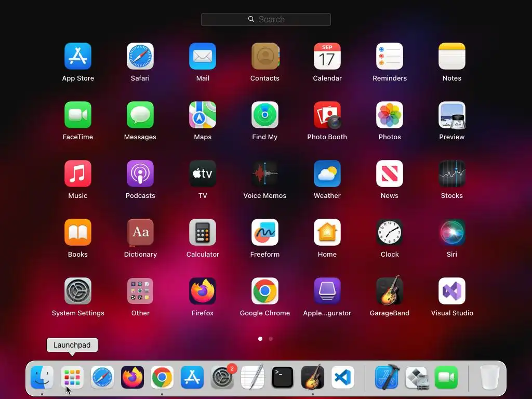
Task: Open GarageBand from the Dock
Action: [x=312, y=377]
